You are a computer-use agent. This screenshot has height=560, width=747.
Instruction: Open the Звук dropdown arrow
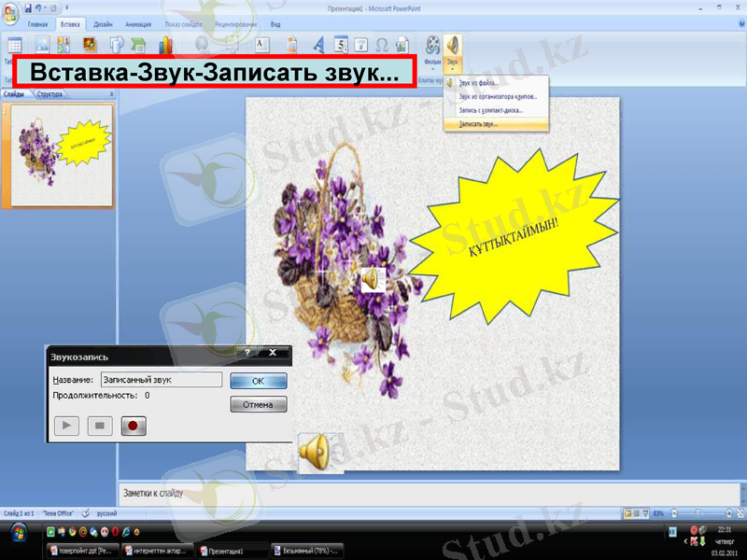(x=451, y=68)
